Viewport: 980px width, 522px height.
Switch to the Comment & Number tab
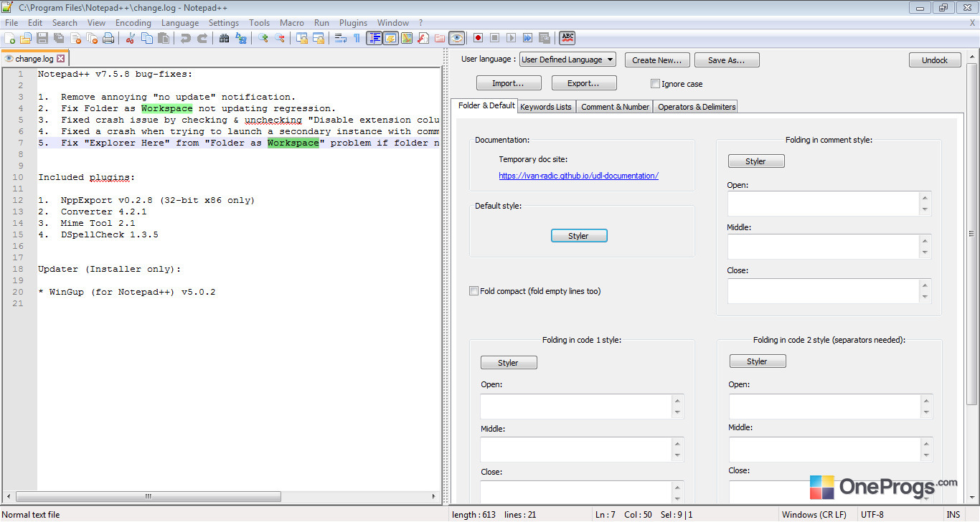point(615,107)
